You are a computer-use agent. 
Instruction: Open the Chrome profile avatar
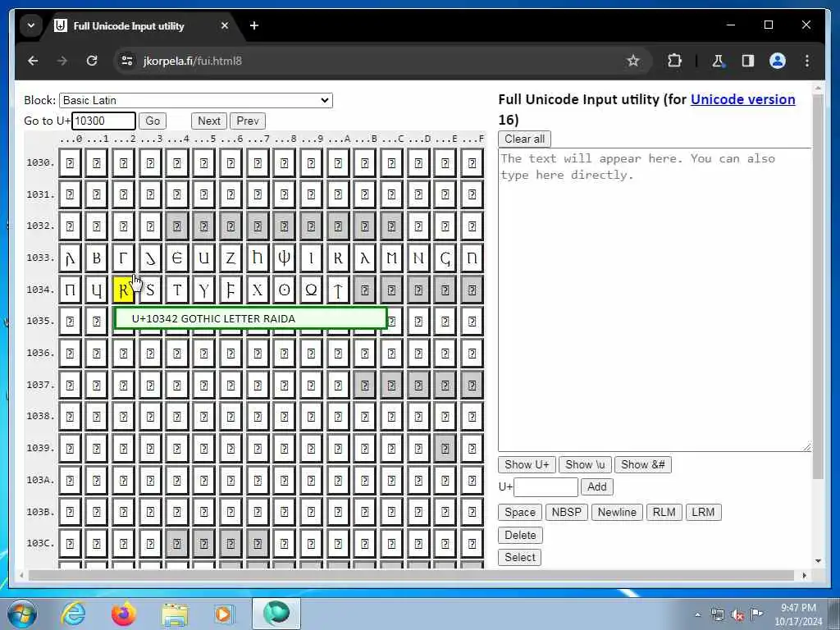[x=778, y=61]
